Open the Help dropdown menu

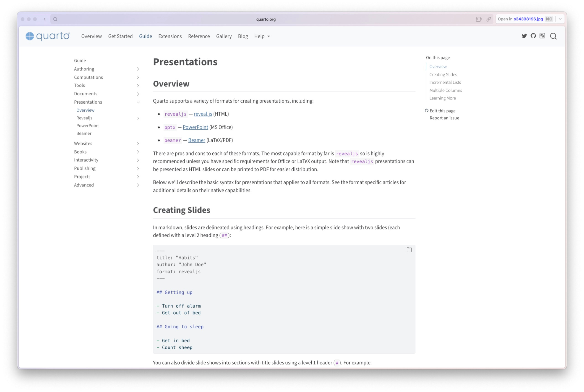(262, 36)
